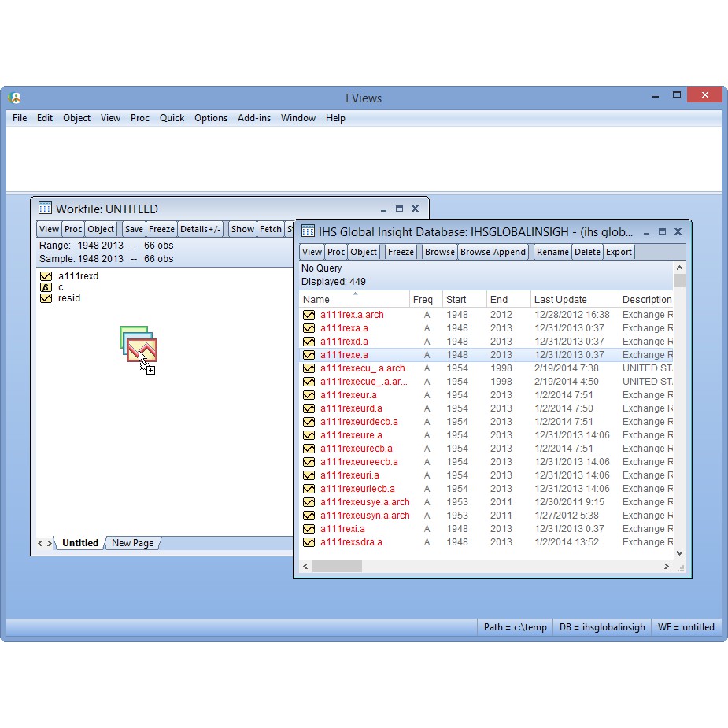
Task: Click Delete button in database toolbar
Action: (x=587, y=252)
